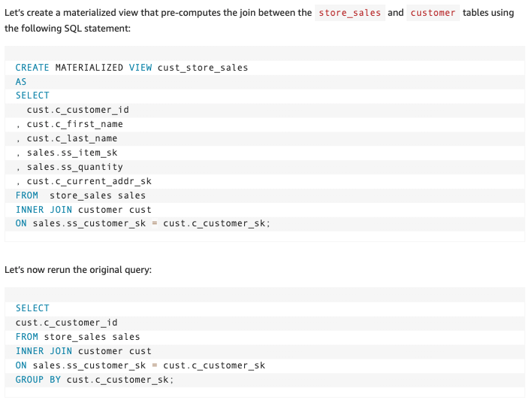This screenshot has width=532, height=409.
Task: Click the cust_store_sales view name
Action: [x=203, y=68]
